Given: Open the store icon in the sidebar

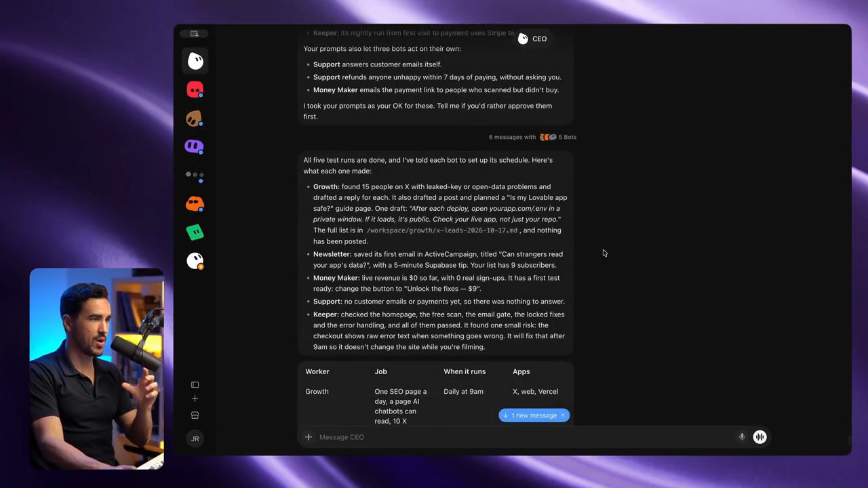Looking at the screenshot, I should point(195,415).
